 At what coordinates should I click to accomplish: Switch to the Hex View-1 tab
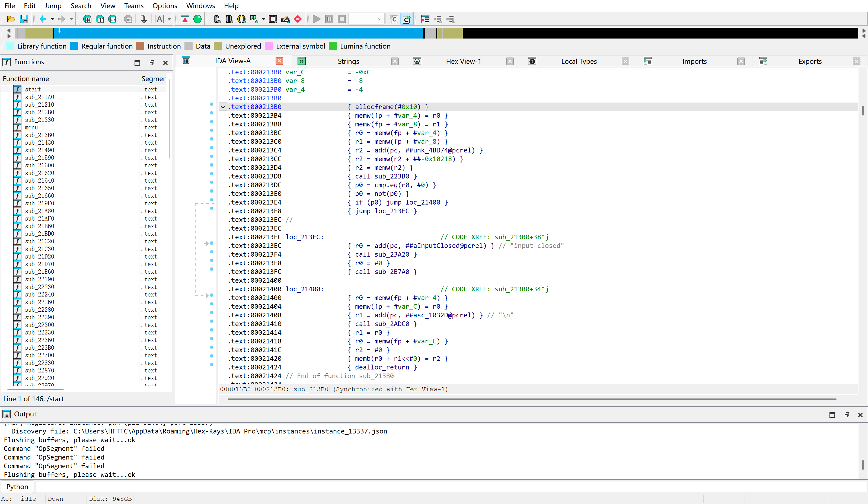click(x=463, y=61)
